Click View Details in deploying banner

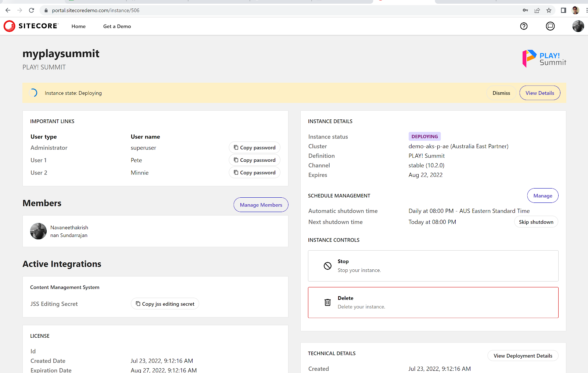point(540,93)
